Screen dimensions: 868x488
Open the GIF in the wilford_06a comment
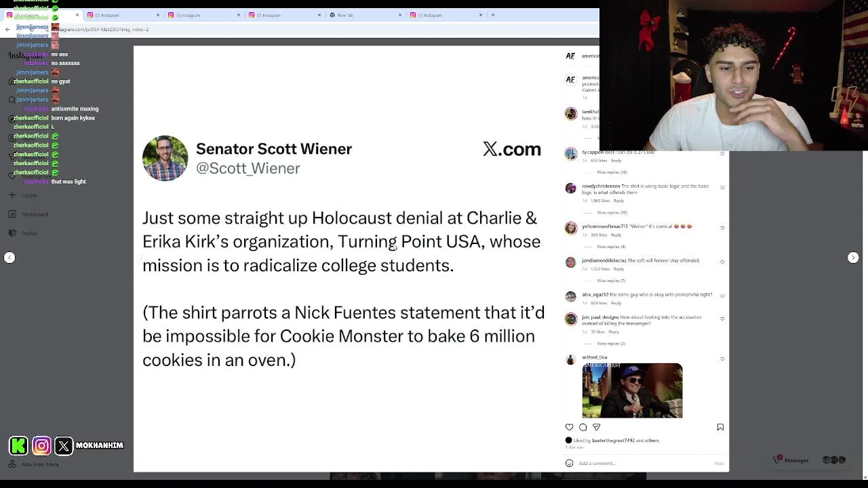[632, 390]
